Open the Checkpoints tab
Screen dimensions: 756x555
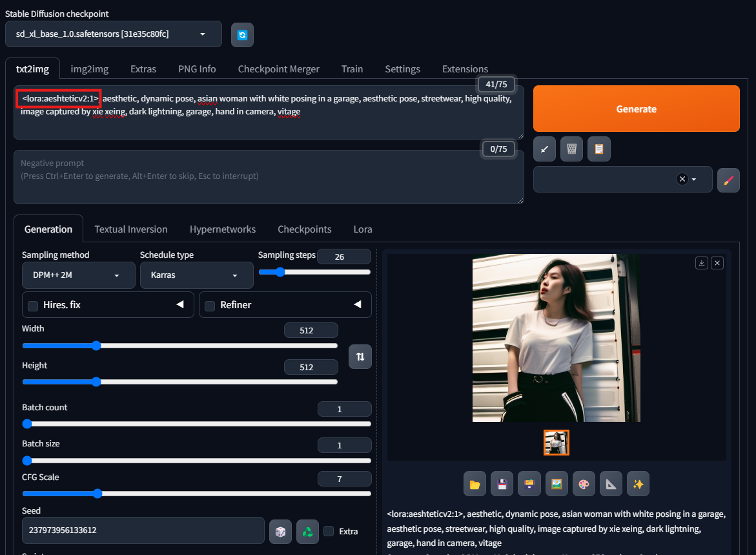pyautogui.click(x=305, y=229)
